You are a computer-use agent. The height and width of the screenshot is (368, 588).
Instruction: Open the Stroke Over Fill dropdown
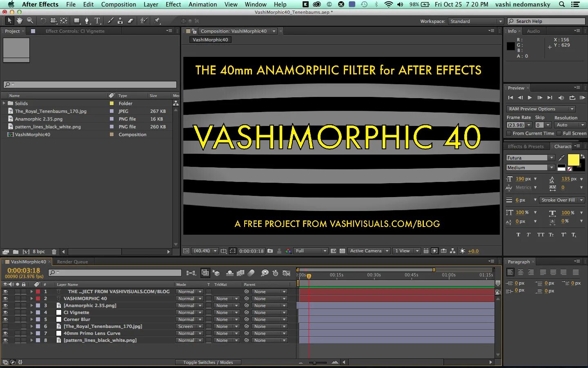[562, 200]
